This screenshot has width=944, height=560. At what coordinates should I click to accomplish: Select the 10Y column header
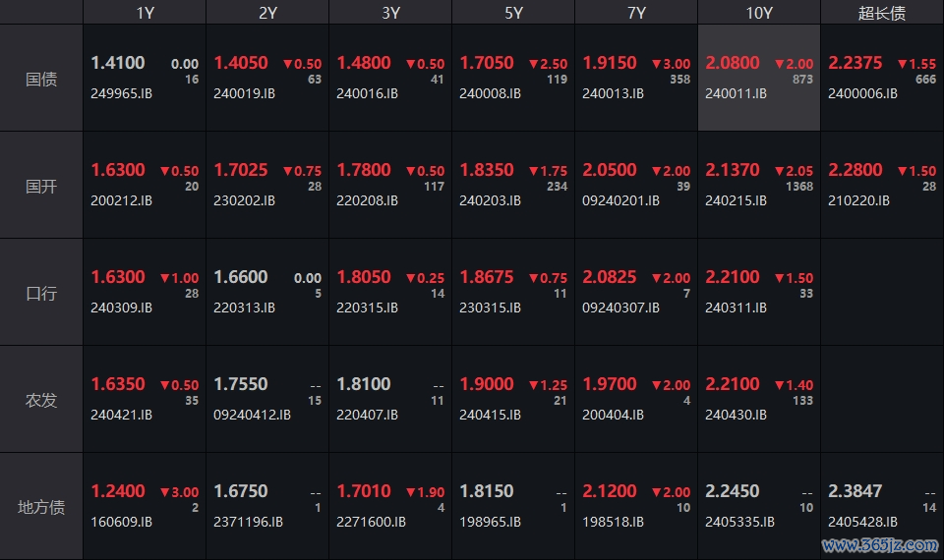click(x=758, y=13)
